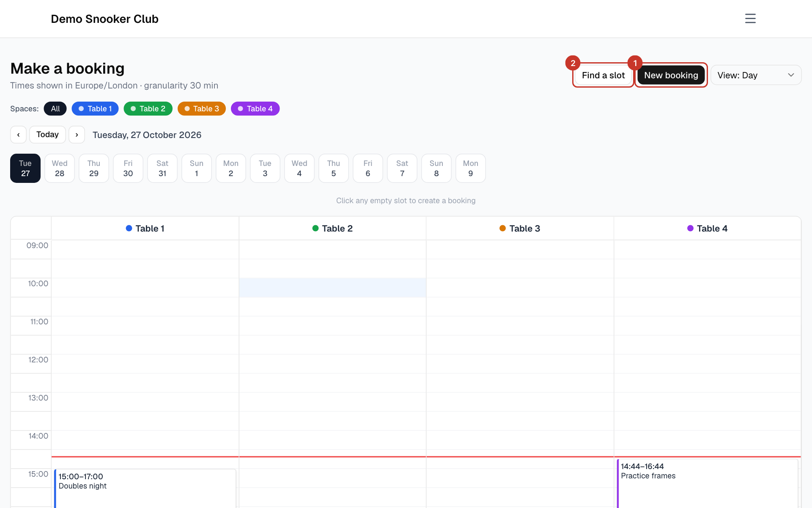Select Tue 27 date tab
The width and height of the screenshot is (812, 508).
point(25,168)
